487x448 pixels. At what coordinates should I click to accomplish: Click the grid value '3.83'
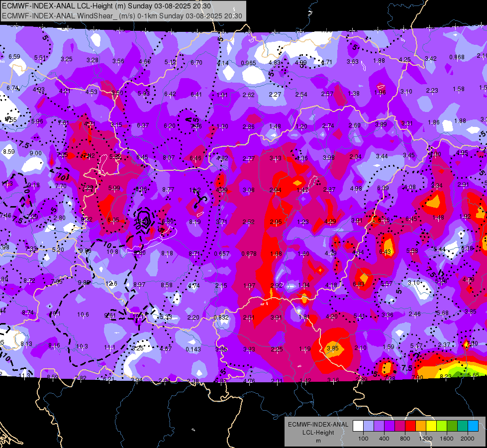249,349
